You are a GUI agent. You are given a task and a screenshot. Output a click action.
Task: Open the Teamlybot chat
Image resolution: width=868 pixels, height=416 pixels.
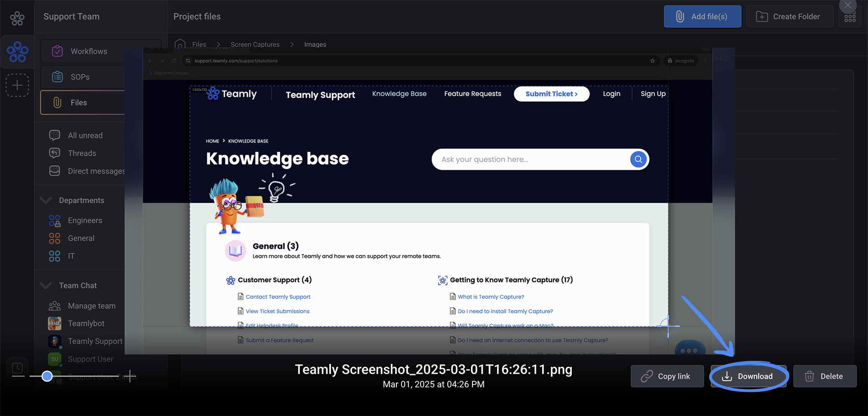click(86, 323)
